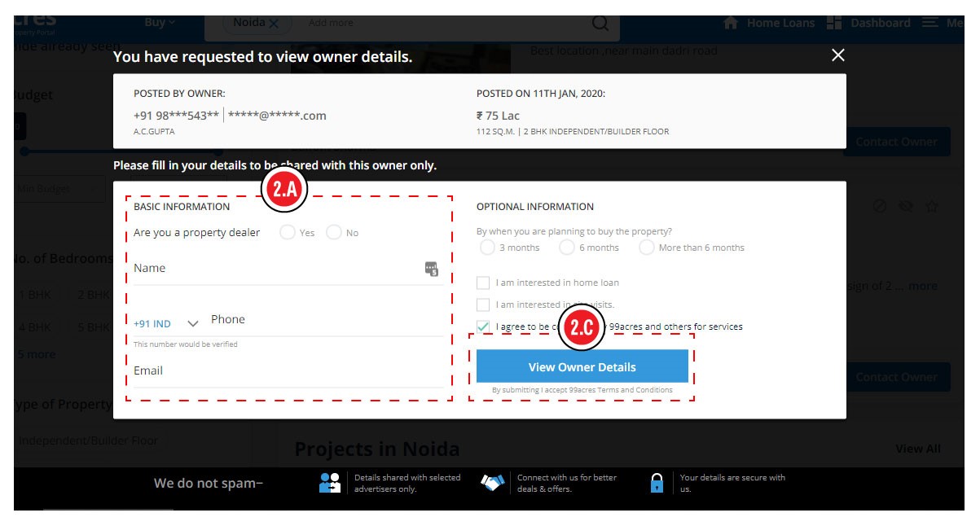980x526 pixels.
Task: Choose the 3 months buying timeframe
Action: [487, 248]
